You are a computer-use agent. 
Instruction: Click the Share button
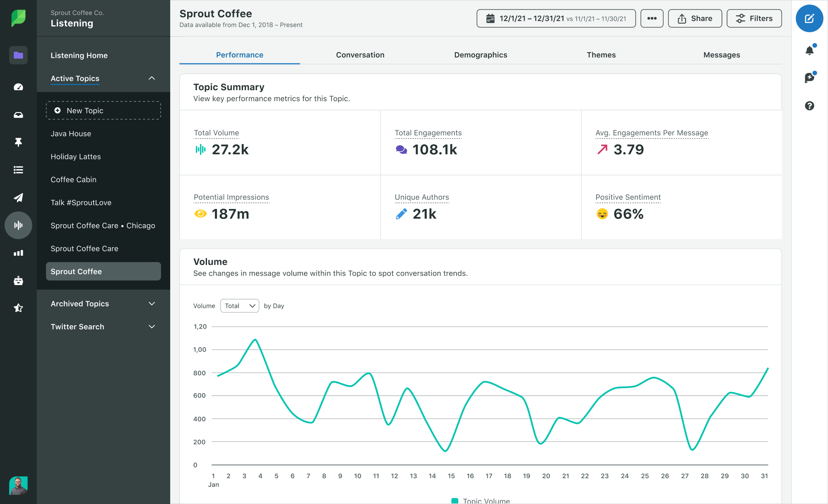click(696, 18)
